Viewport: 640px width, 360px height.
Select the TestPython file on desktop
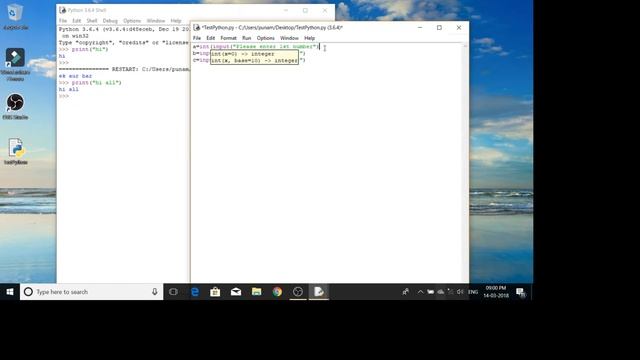16,152
